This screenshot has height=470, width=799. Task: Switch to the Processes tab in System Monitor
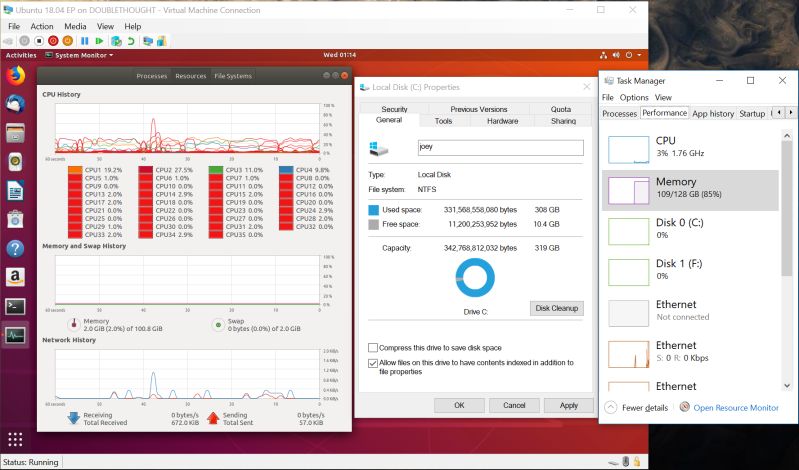[151, 76]
